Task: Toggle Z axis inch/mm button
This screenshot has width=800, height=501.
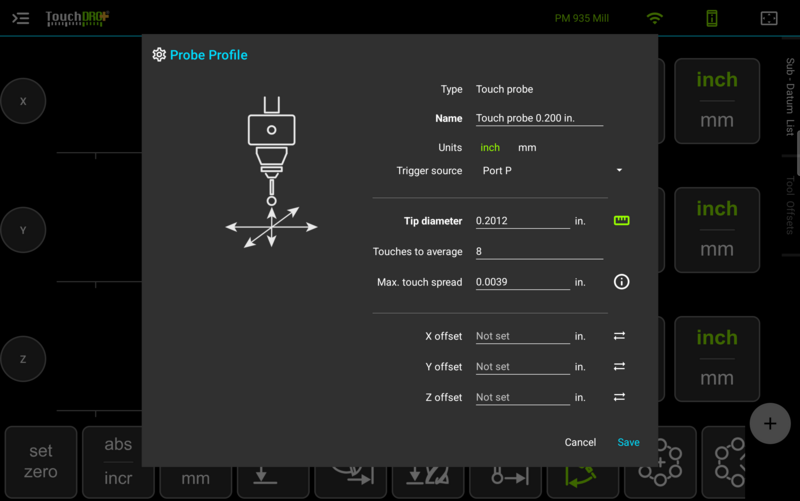Action: [717, 359]
